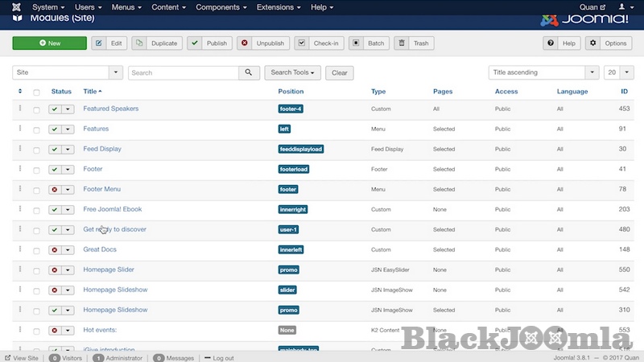
Task: Select the checkbox next to Great Docs
Action: tap(36, 250)
